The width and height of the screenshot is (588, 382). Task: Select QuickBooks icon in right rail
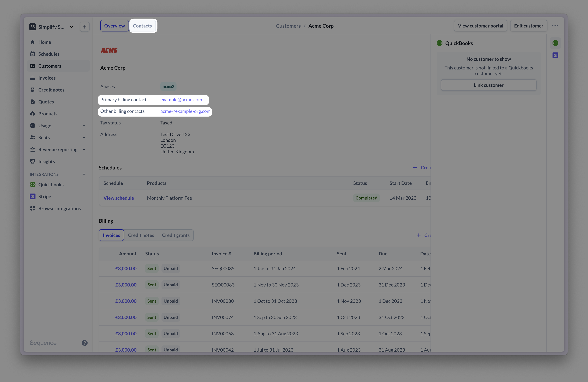(555, 43)
